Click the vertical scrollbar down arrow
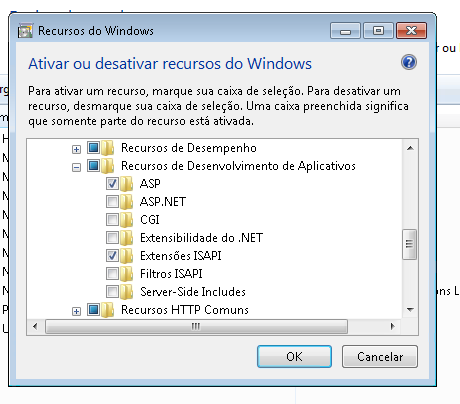This screenshot has width=460, height=404. (410, 310)
